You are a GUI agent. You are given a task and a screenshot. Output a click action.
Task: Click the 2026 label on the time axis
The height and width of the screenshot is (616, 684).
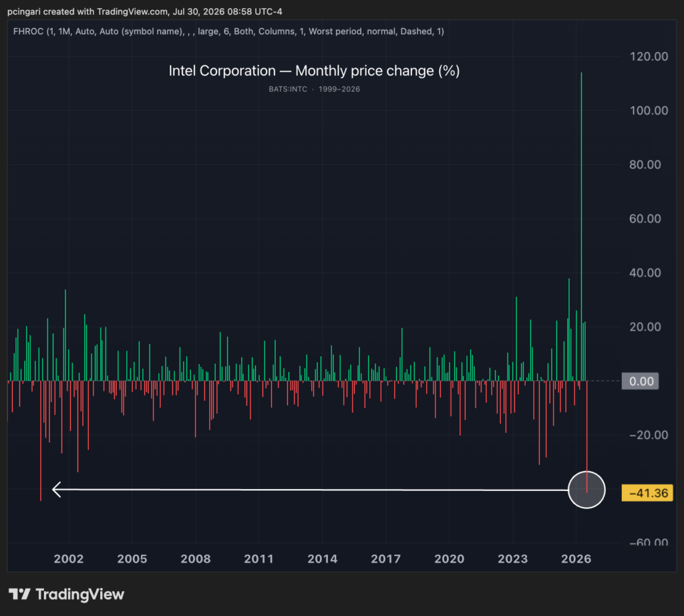tap(576, 559)
